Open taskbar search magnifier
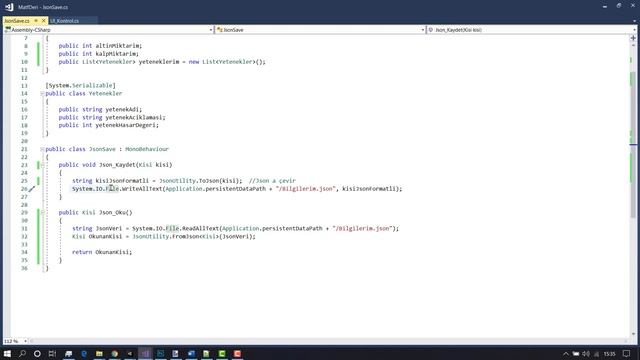 [x=22, y=353]
